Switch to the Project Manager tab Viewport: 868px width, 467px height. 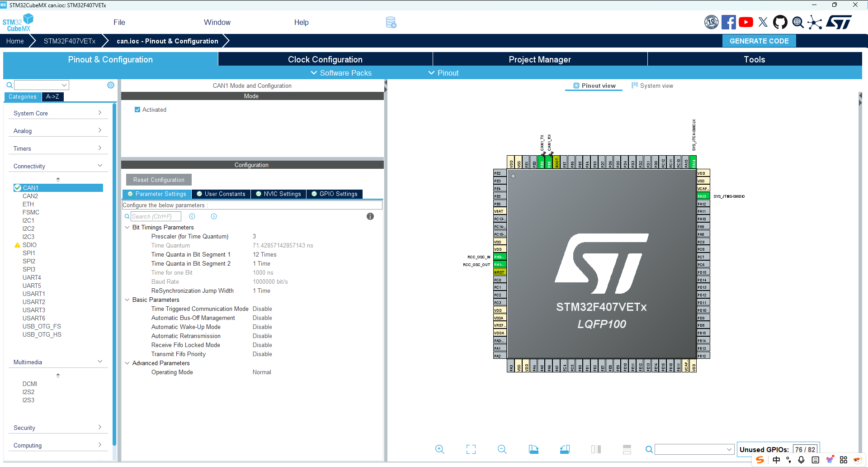pyautogui.click(x=540, y=59)
